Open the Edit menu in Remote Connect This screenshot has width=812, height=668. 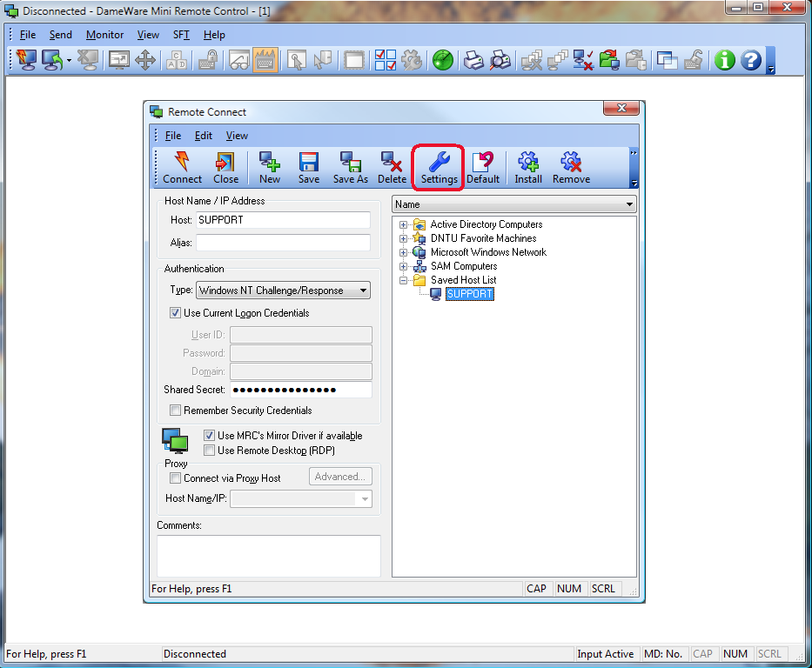(x=203, y=136)
